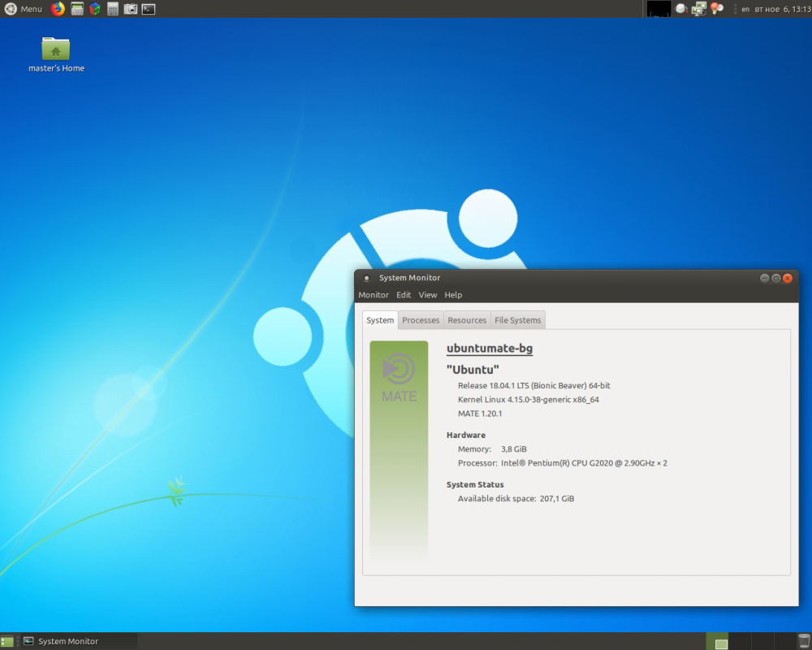The image size is (812, 650).
Task: Open the Monitor menu
Action: (374, 295)
